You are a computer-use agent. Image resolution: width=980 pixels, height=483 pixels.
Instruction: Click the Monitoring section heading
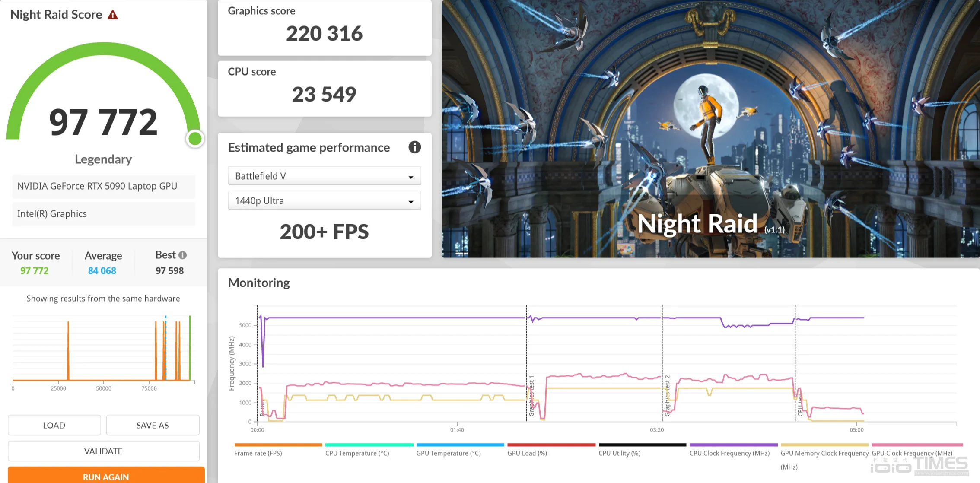[259, 283]
